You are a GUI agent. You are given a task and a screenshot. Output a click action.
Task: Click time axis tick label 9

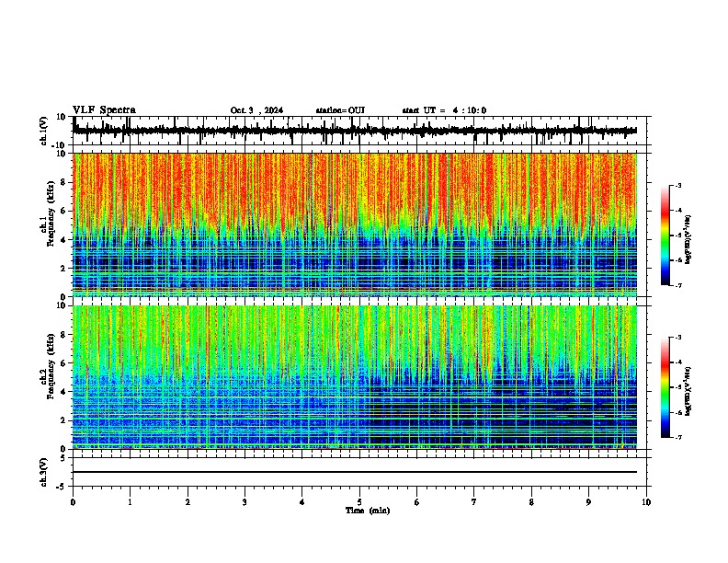coord(588,502)
